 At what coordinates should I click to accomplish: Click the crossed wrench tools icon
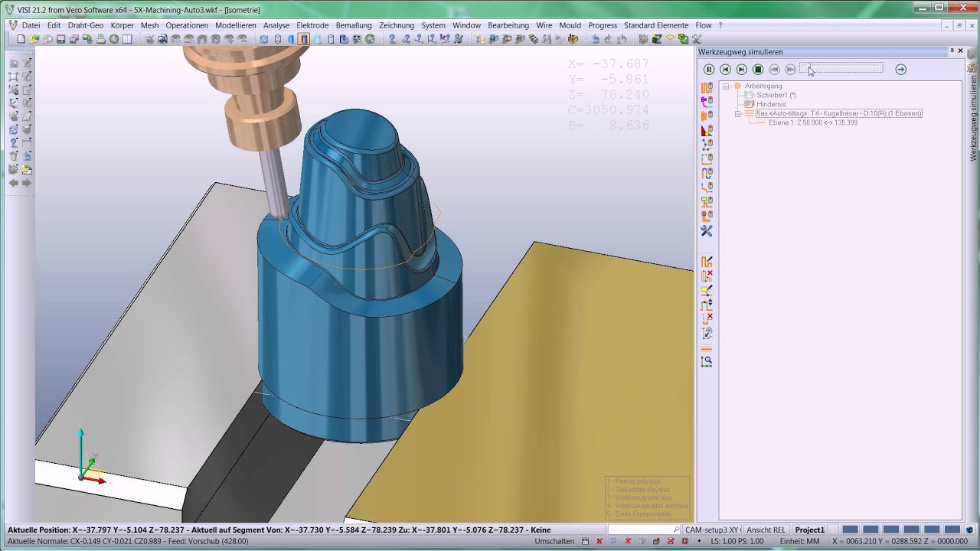pos(707,231)
